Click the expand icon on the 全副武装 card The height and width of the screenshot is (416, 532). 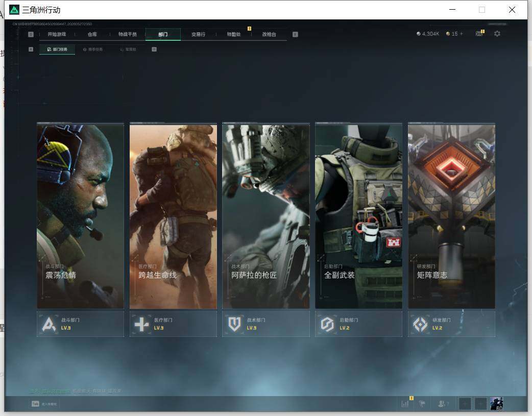[x=321, y=258]
